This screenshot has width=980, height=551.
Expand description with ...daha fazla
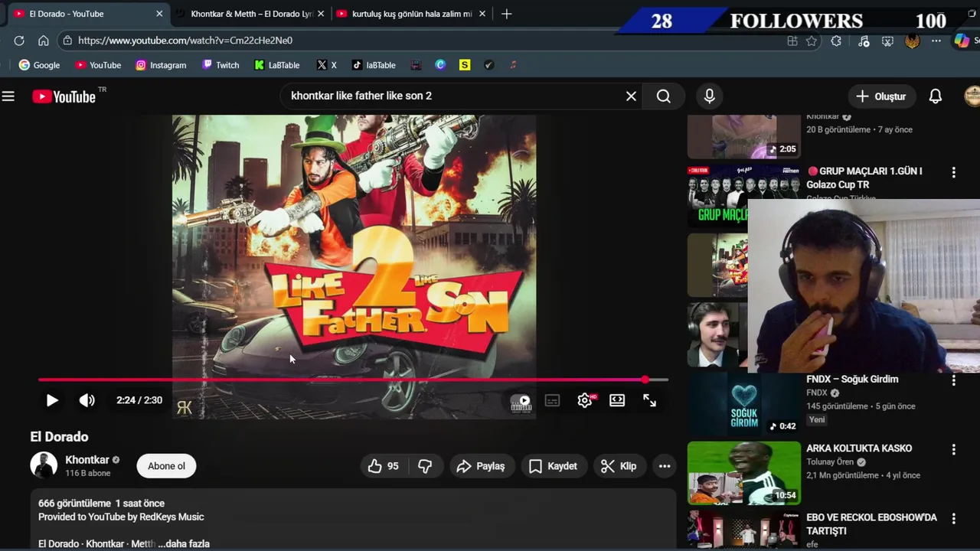[x=184, y=544]
